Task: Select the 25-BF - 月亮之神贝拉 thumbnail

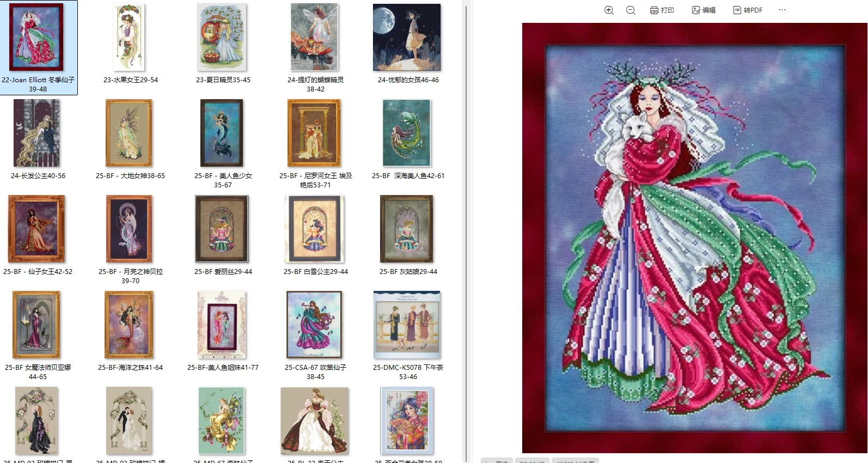Action: point(129,229)
